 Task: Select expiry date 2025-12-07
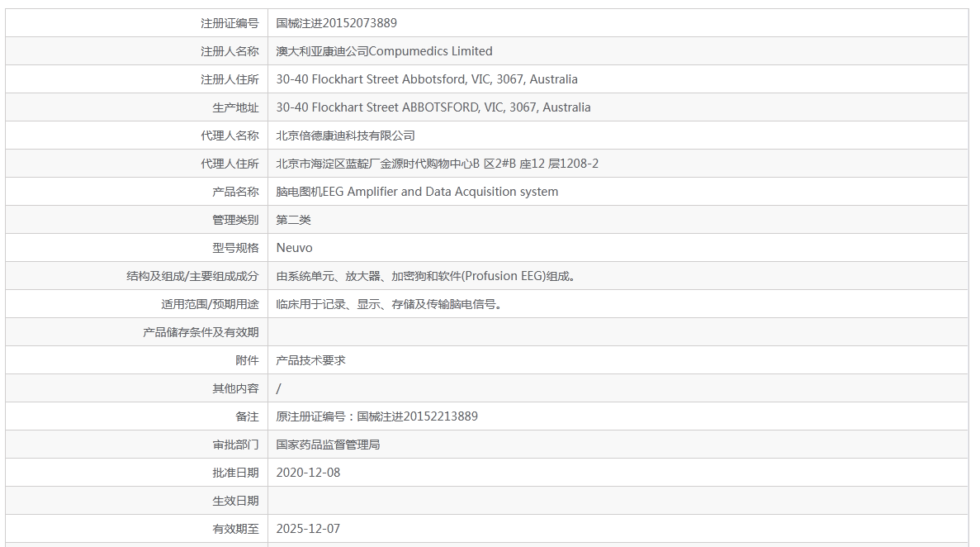[x=308, y=529]
